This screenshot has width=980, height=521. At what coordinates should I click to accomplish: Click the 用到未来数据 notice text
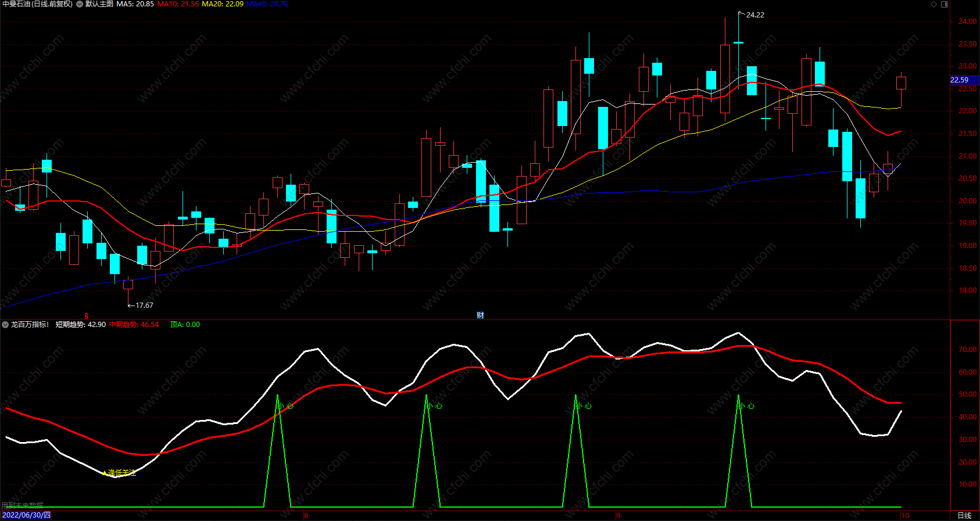coord(22,506)
